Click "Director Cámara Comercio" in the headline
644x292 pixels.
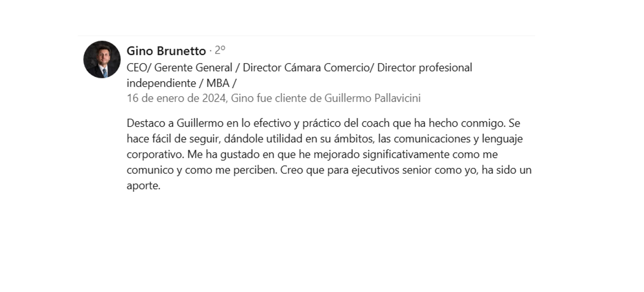tap(308, 68)
